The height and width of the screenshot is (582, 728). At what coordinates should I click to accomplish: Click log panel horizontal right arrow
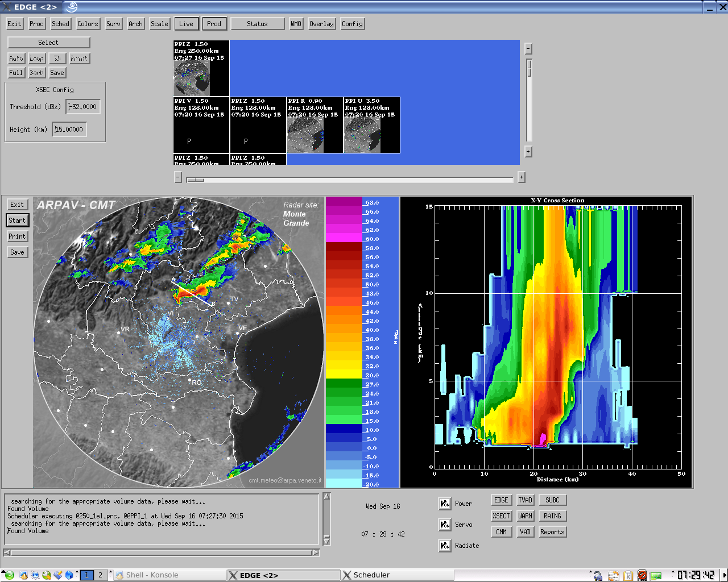(316, 552)
